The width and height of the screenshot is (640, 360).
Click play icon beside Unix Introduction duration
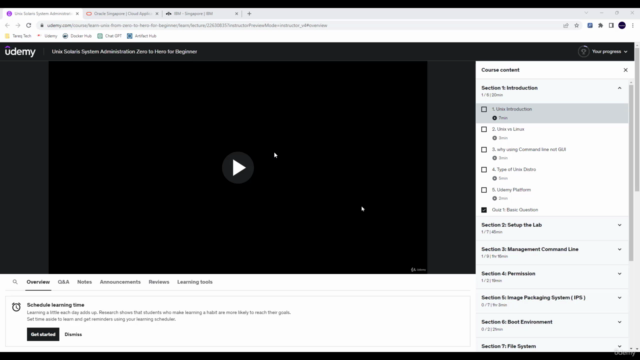(x=494, y=118)
